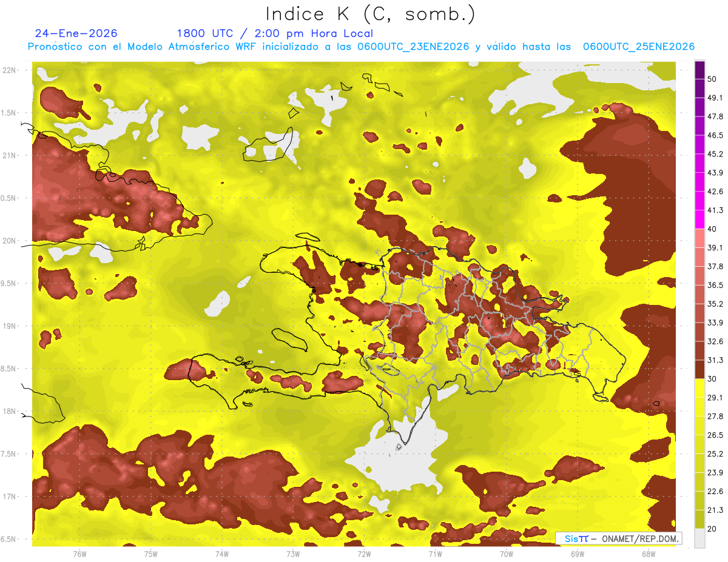The width and height of the screenshot is (728, 562).
Task: Click the longitude label '75W'
Action: (x=151, y=554)
